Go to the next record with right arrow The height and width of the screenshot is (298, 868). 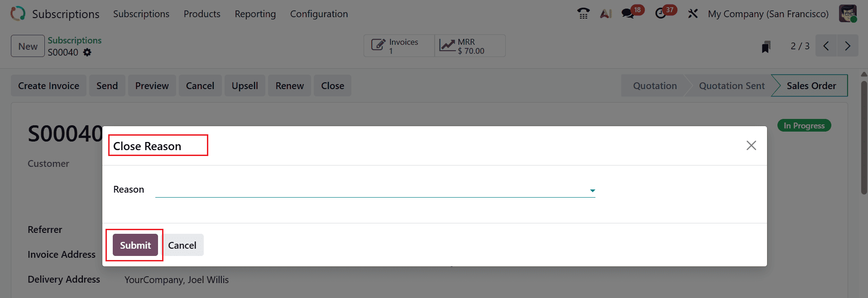[847, 46]
